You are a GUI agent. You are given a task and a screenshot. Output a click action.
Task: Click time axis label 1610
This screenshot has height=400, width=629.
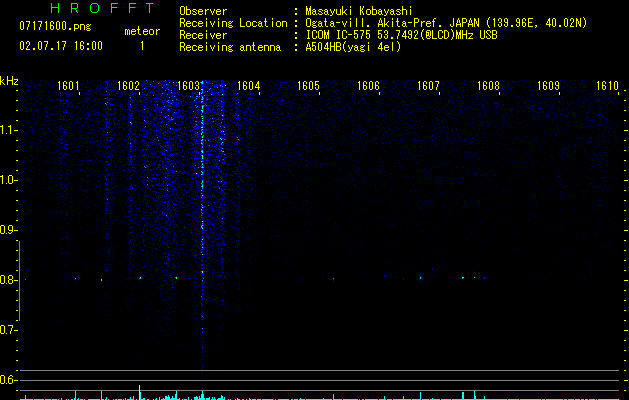click(x=607, y=86)
